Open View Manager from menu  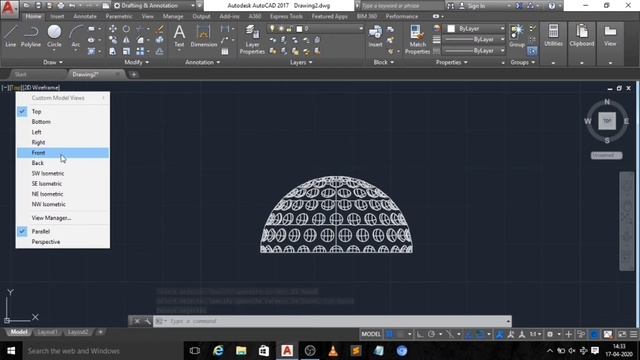coord(63,218)
